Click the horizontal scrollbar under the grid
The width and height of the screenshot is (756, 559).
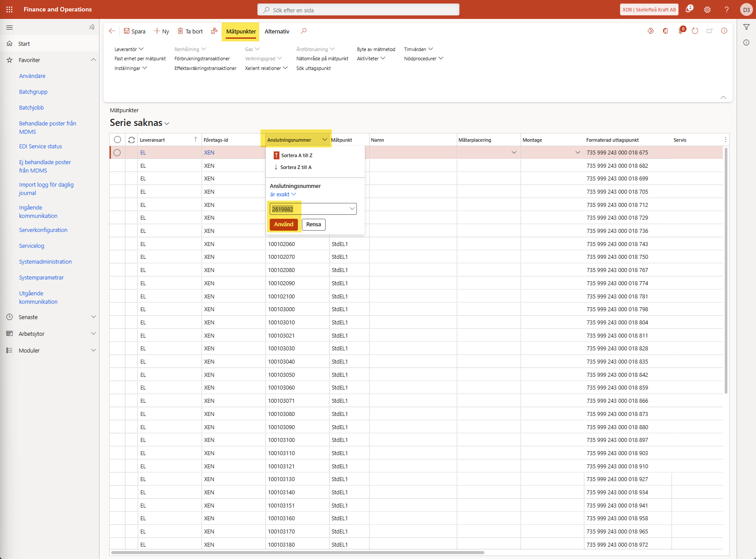297,552
